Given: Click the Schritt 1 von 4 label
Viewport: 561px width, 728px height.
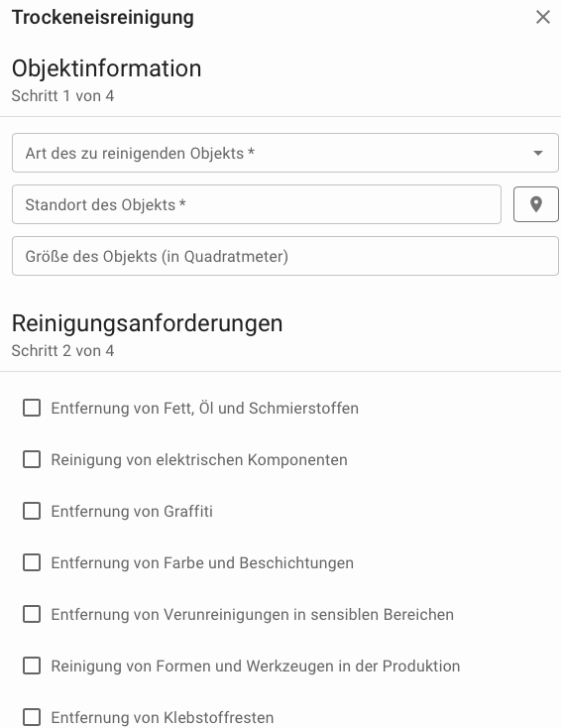Looking at the screenshot, I should coord(62,96).
